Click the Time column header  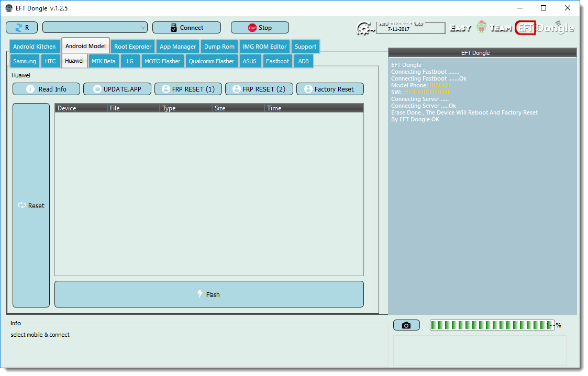click(x=314, y=108)
